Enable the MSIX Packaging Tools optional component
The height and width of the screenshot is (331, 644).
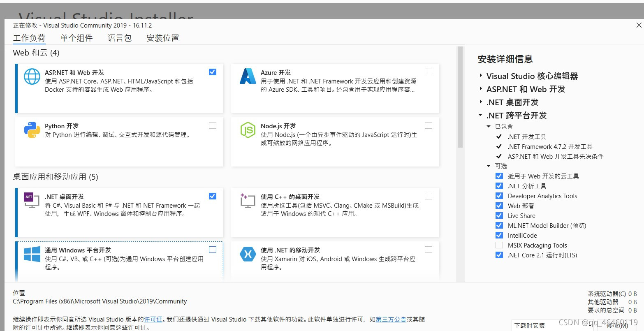[x=499, y=245]
